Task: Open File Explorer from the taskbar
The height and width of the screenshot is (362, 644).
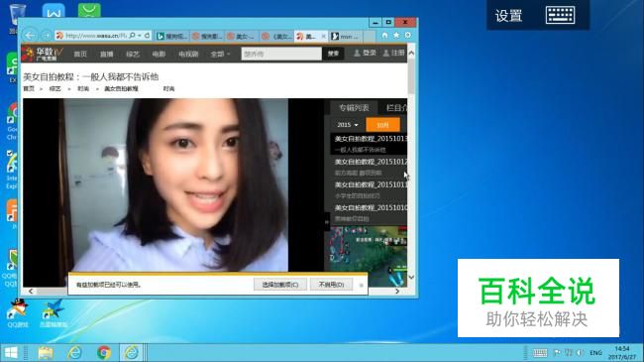Action: [x=46, y=352]
